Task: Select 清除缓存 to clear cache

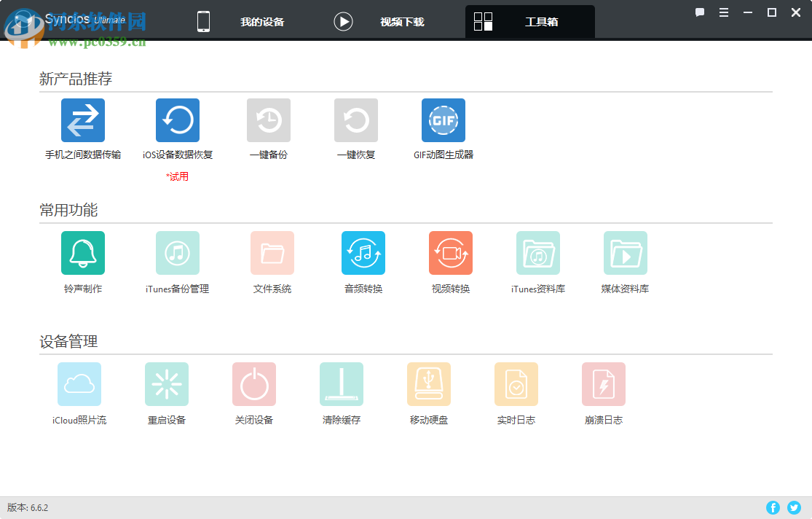Action: 341,383
